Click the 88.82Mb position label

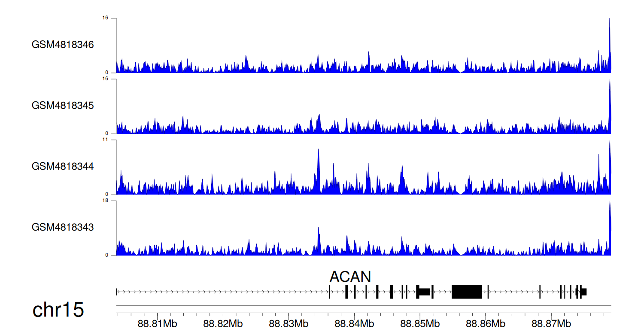coord(222,323)
